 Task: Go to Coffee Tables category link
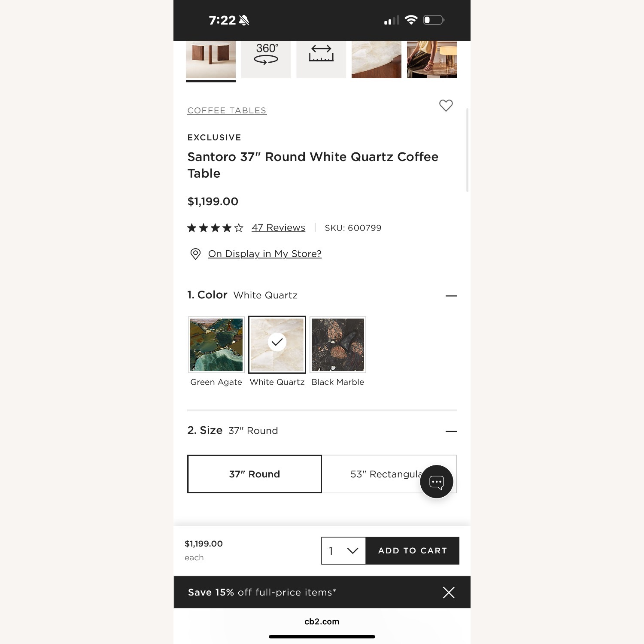(x=227, y=111)
